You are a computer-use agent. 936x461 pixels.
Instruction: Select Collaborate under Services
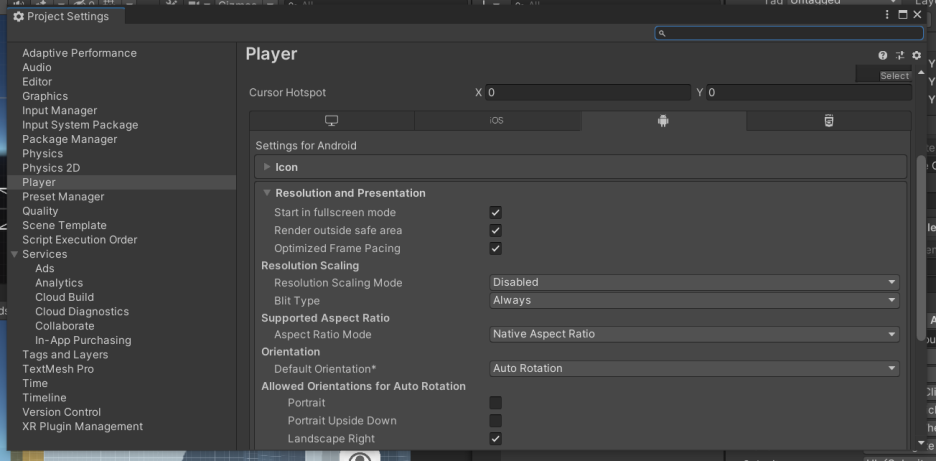(64, 325)
